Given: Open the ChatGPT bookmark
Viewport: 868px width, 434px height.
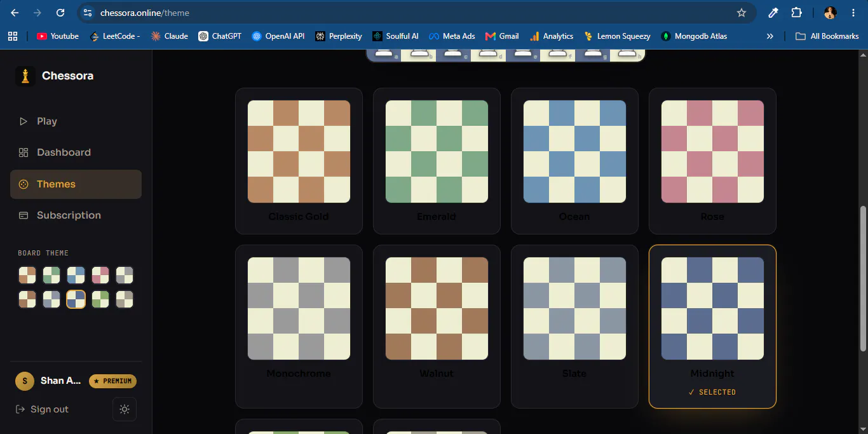Looking at the screenshot, I should (x=220, y=36).
